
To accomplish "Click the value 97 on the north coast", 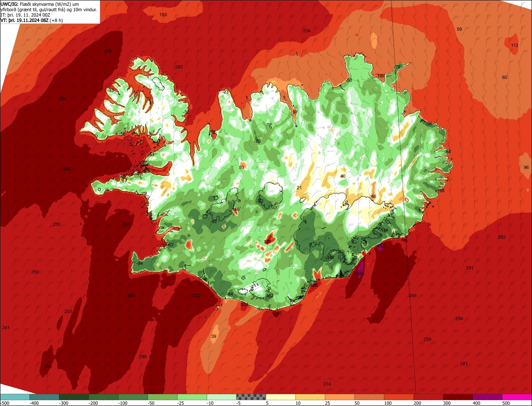I will (295, 112).
